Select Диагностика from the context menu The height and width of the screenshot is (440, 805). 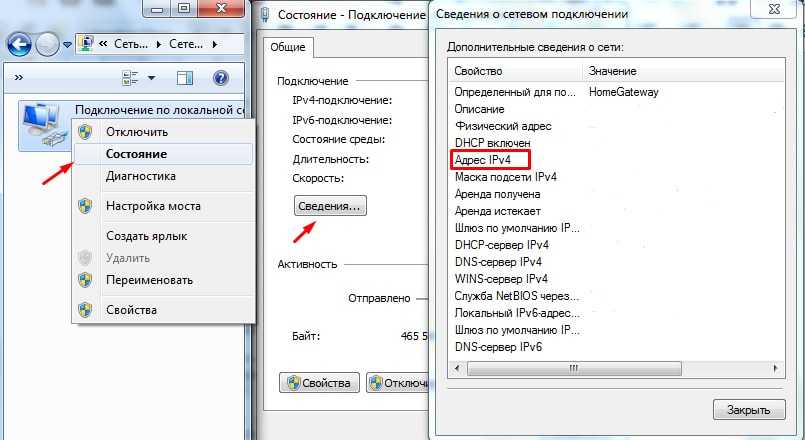(141, 176)
